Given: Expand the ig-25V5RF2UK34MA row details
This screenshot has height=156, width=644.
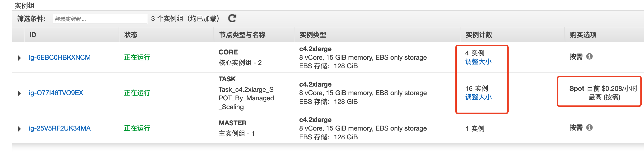Looking at the screenshot, I should 19,129.
